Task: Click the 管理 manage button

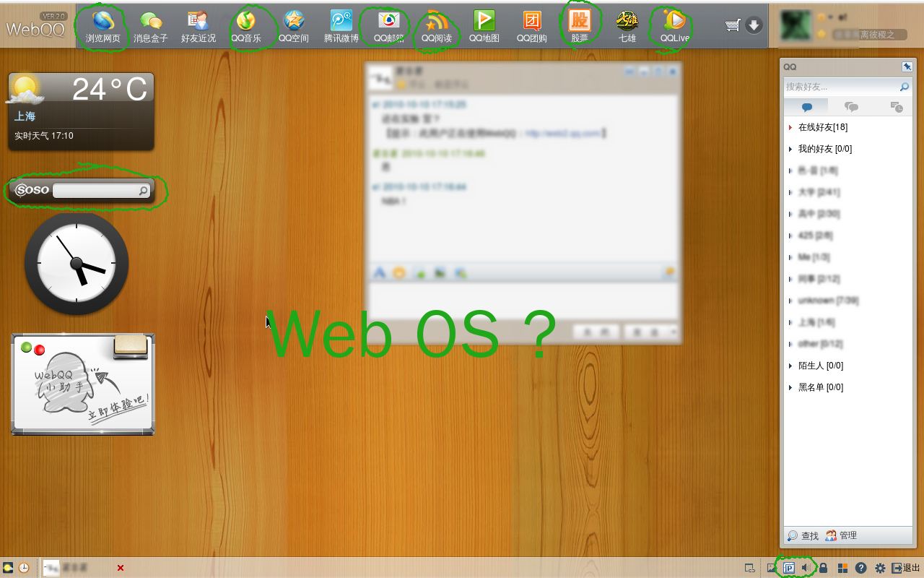Action: [842, 535]
